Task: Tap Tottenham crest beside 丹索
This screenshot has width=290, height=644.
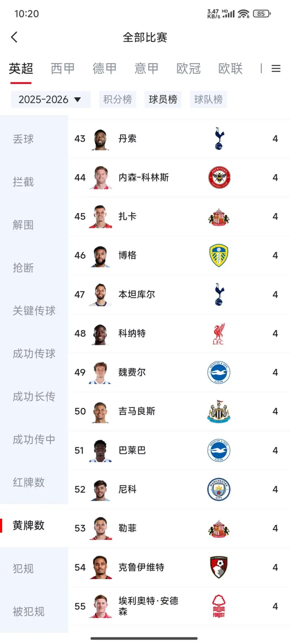Action: (x=219, y=138)
